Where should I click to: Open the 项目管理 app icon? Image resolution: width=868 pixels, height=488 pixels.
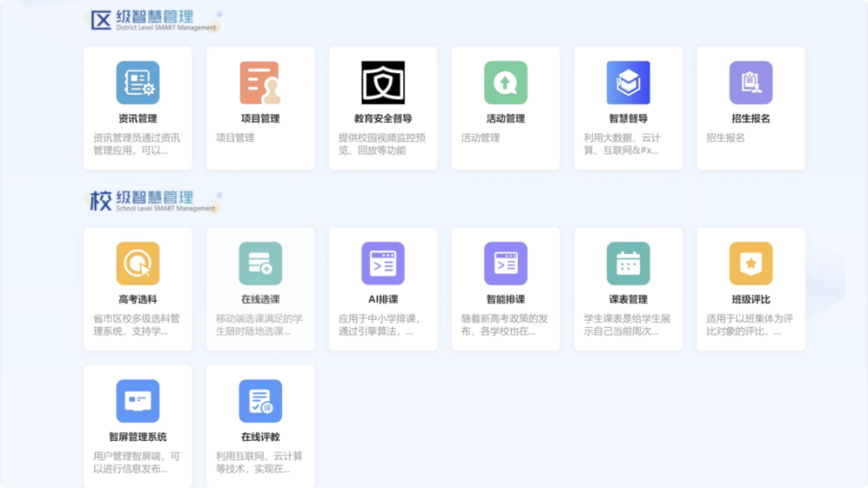click(260, 82)
